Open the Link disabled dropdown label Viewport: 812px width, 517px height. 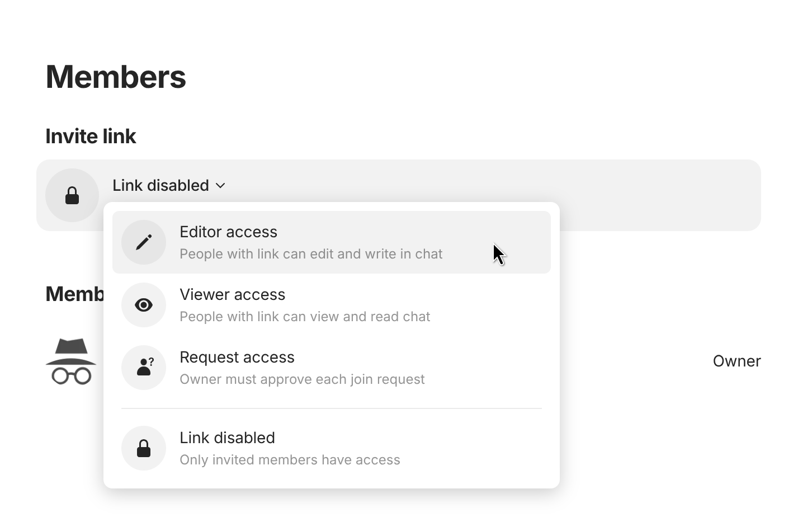click(160, 185)
